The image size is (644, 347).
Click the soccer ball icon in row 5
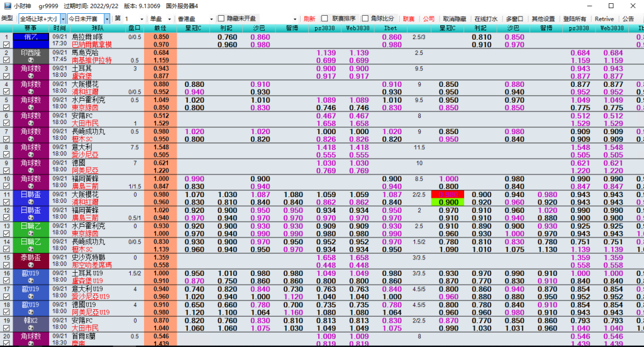[30, 108]
